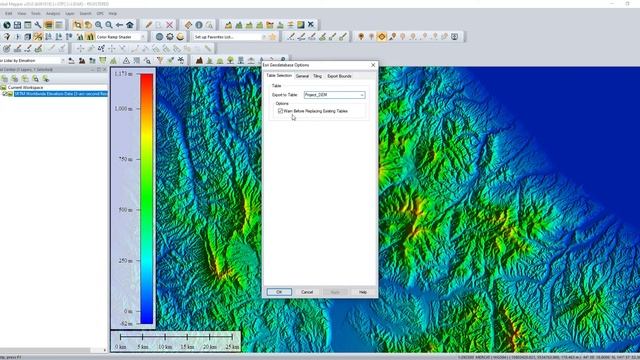Select the pencil digitizer tool icon
The image size is (640, 360).
[149, 25]
